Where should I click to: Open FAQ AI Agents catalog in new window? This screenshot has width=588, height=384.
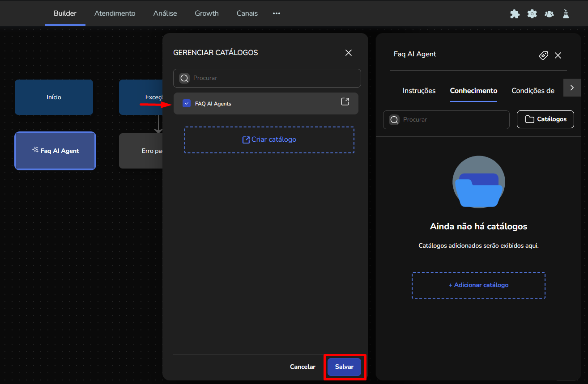[345, 101]
